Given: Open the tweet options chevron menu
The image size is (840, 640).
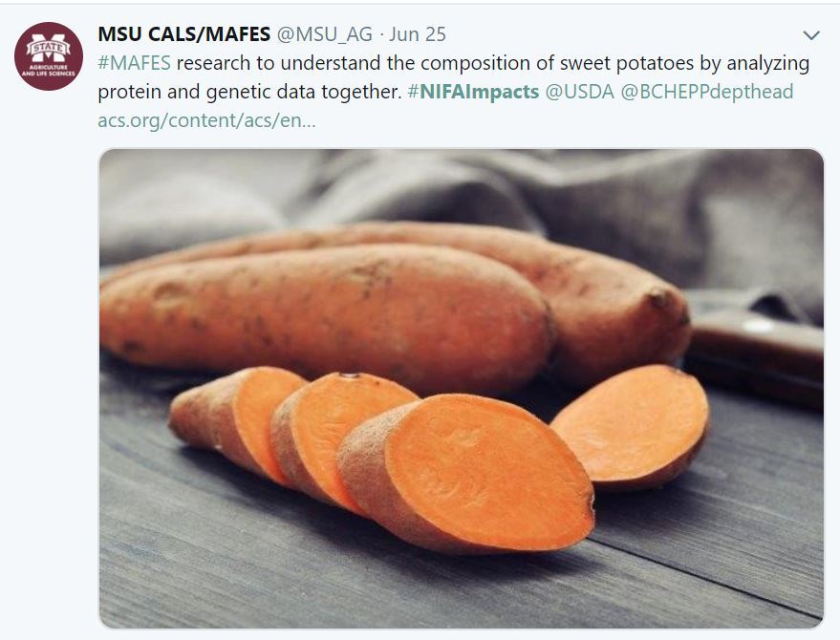Looking at the screenshot, I should click(811, 35).
